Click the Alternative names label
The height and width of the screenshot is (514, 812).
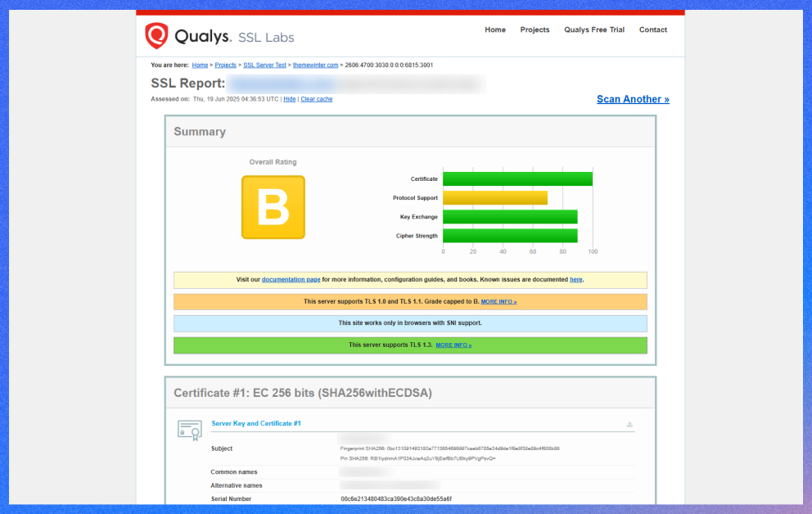[236, 485]
